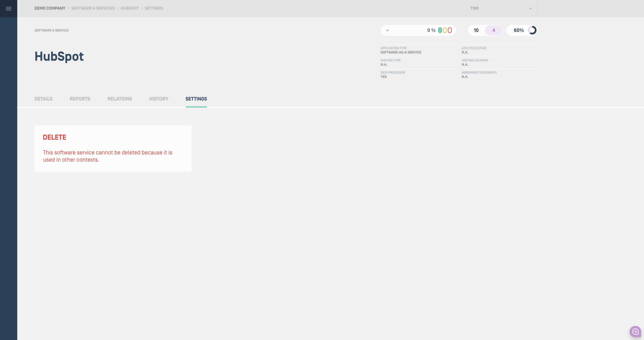
Task: Open the Relations tab
Action: pos(119,99)
